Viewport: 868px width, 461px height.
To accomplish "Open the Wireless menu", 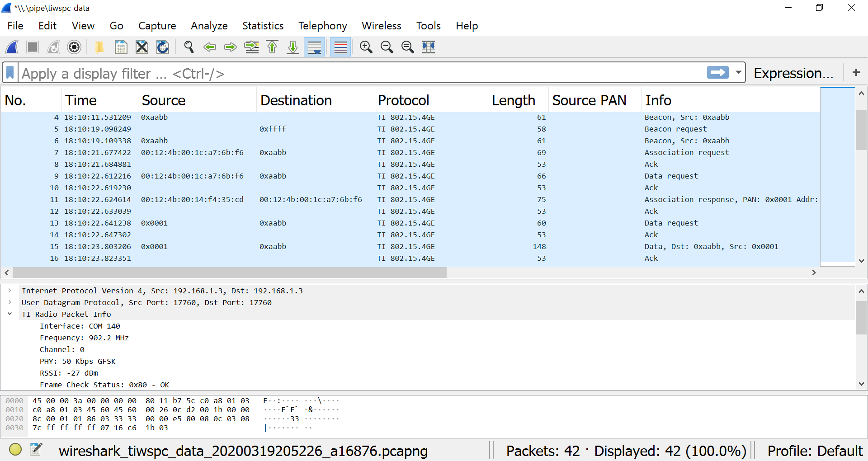I will click(x=381, y=26).
